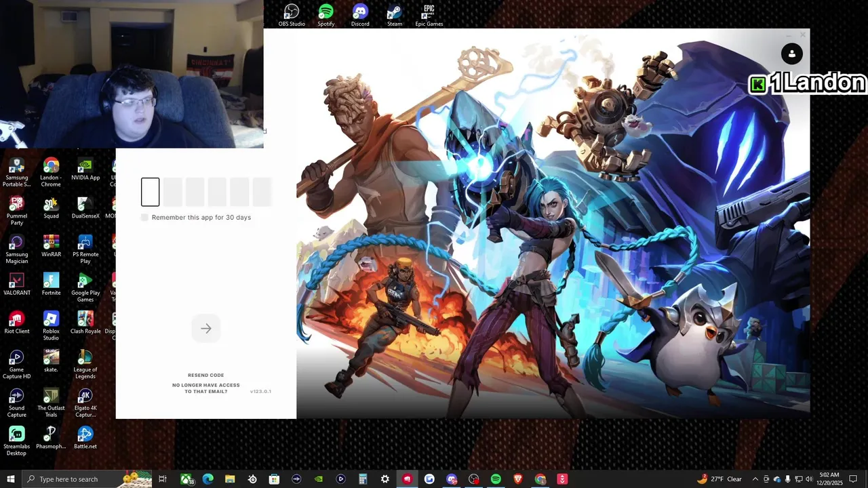Select Streamlabs Desktop icon

click(x=17, y=442)
